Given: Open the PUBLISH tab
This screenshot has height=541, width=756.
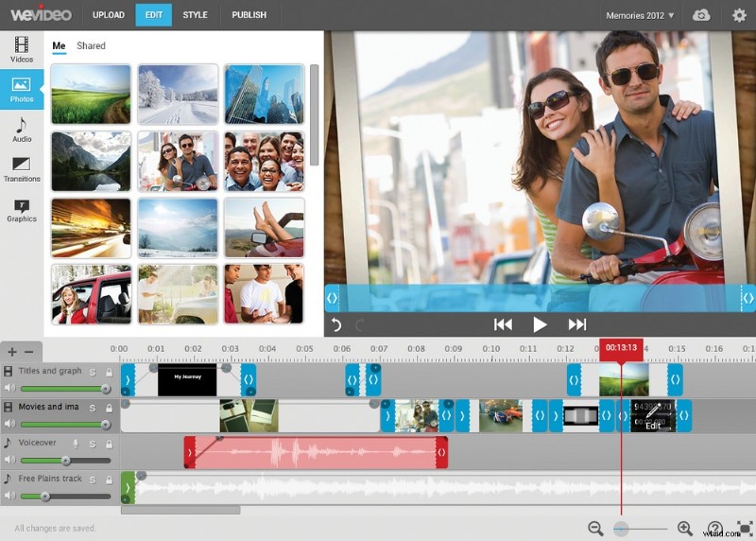Looking at the screenshot, I should (x=249, y=15).
